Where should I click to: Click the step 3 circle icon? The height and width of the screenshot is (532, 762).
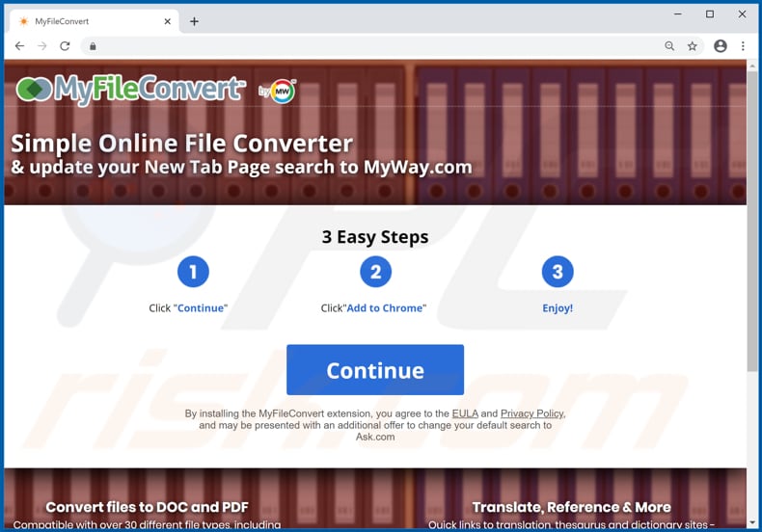pyautogui.click(x=558, y=272)
